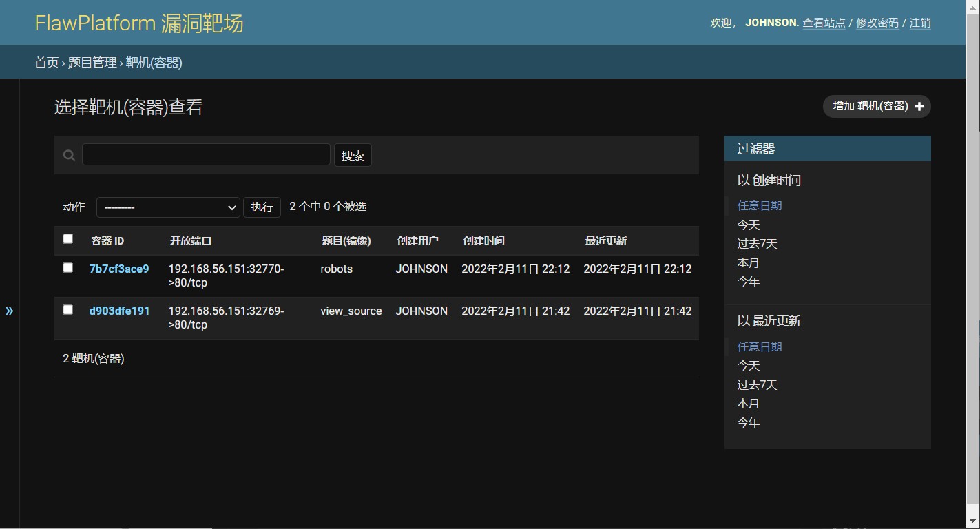Click the robots image cell
This screenshot has width=980, height=529.
[337, 269]
